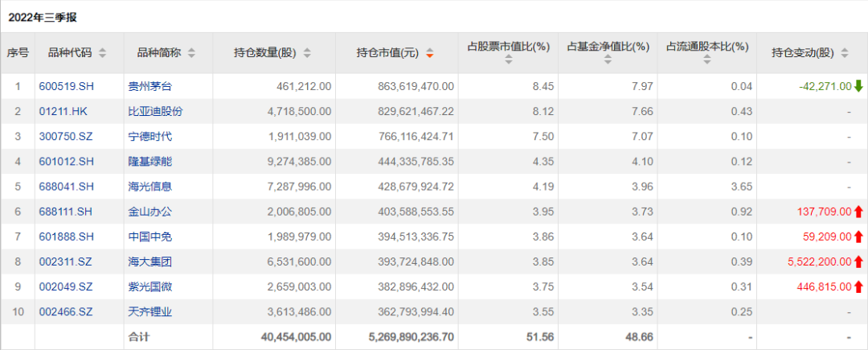Open stock code 601012.SH

point(67,162)
